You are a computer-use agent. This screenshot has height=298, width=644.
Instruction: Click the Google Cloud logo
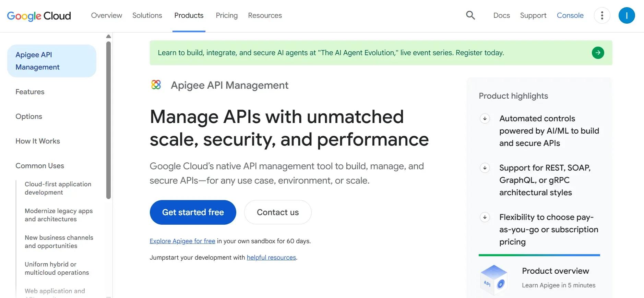(39, 16)
